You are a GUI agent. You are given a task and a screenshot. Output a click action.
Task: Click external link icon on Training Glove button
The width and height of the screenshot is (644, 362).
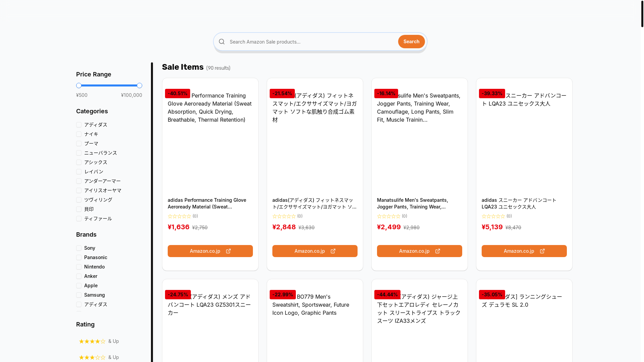coord(228,251)
